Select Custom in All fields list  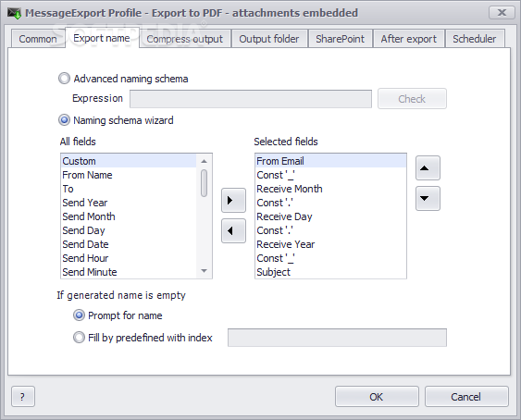[129, 161]
